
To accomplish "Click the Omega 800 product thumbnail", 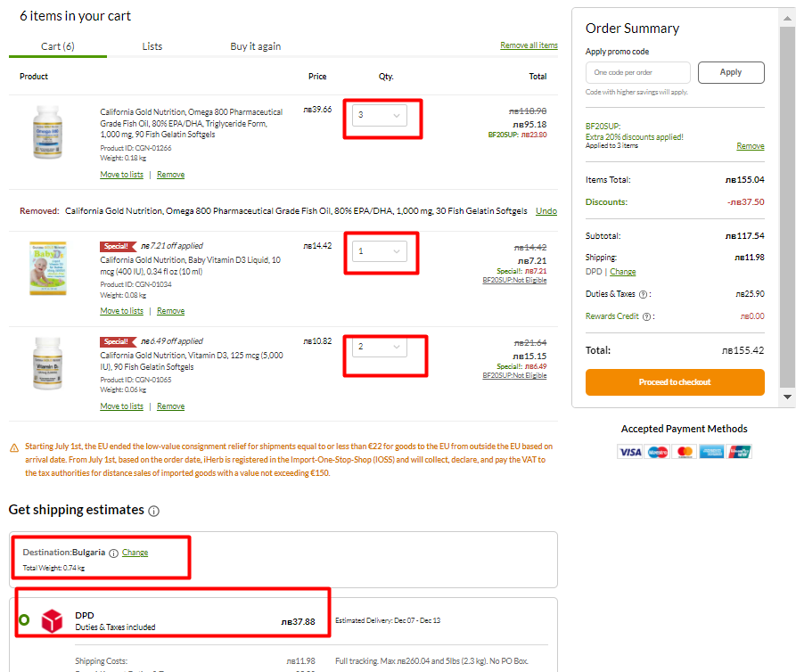I will (x=48, y=134).
